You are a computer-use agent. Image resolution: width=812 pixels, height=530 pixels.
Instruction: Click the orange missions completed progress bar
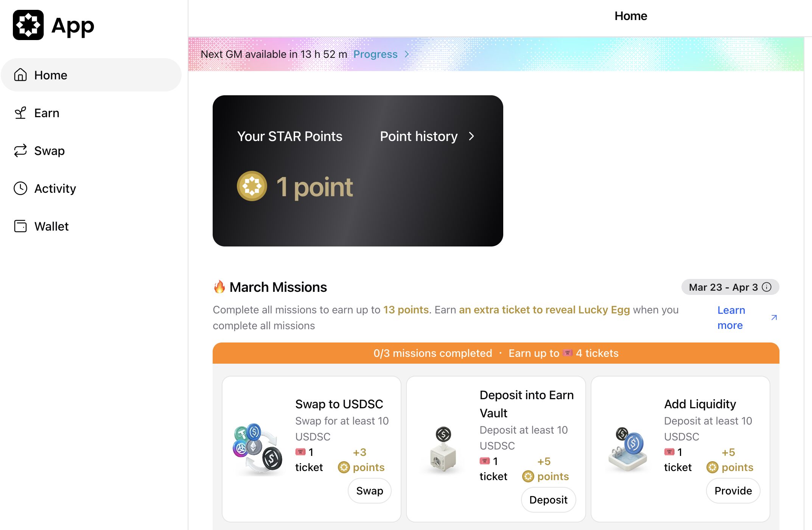[496, 353]
